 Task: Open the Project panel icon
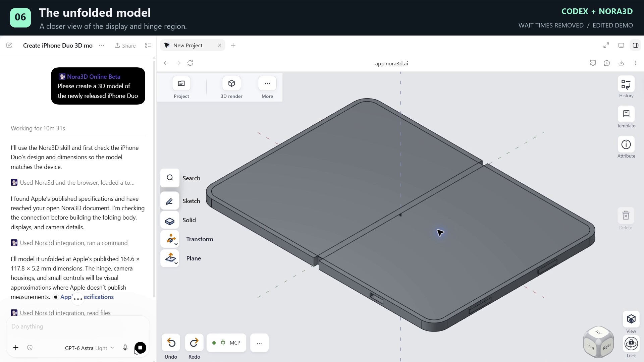point(181,83)
